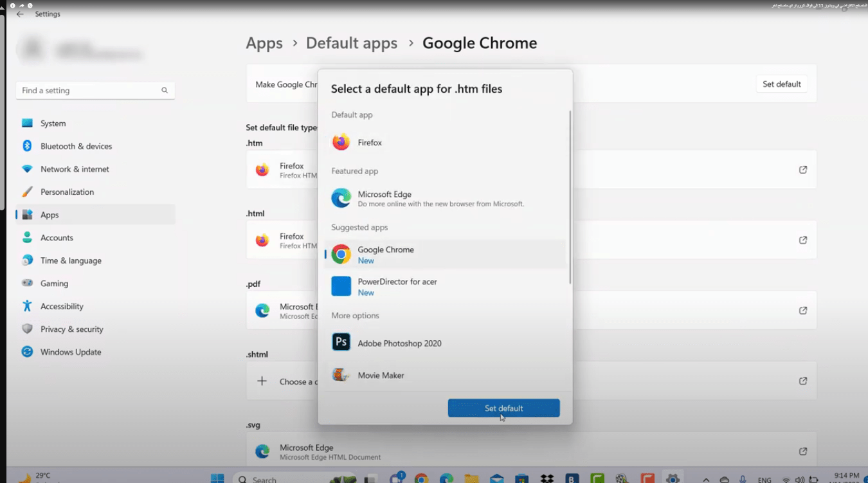Image resolution: width=868 pixels, height=483 pixels.
Task: Click the Default apps breadcrumb
Action: (352, 43)
